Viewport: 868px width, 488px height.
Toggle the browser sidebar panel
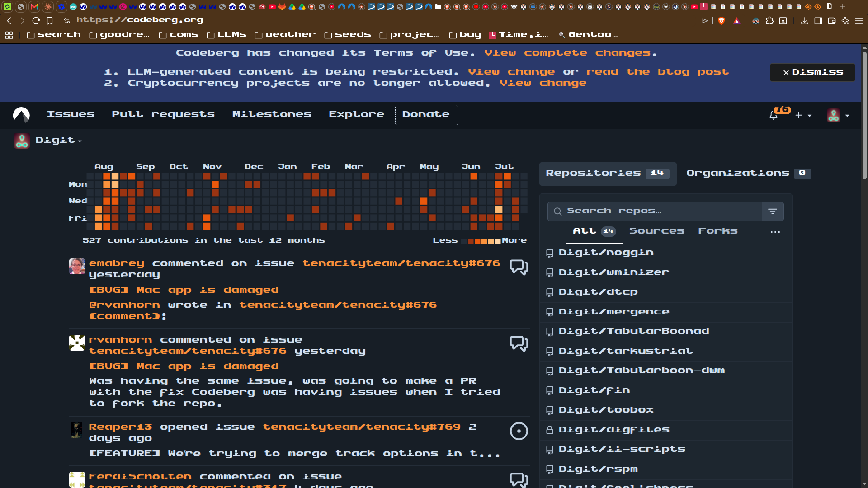818,21
